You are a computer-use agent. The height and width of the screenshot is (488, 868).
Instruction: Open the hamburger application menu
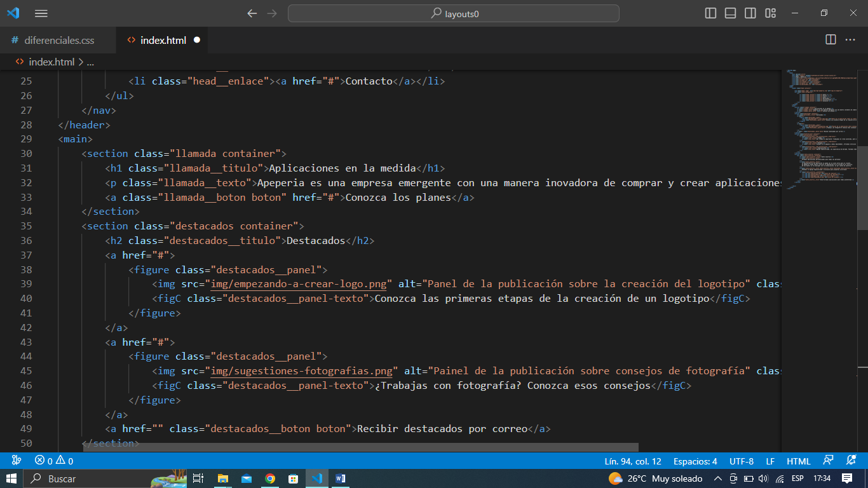[x=41, y=13]
